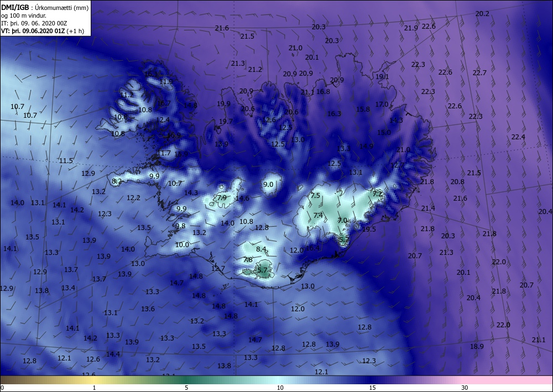Click the map value "14.9"
Viewport: 553px width, 392px height.
[367, 147]
